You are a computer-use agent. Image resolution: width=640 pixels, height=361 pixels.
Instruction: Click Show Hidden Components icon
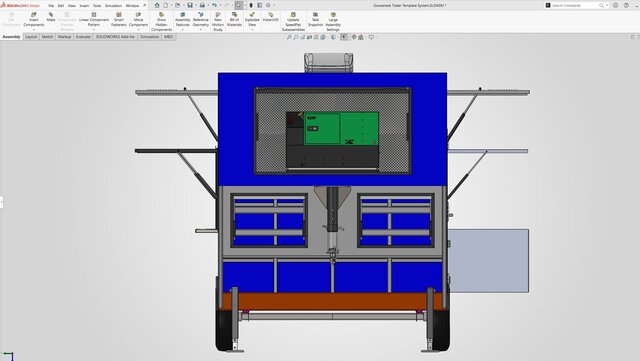pyautogui.click(x=161, y=14)
